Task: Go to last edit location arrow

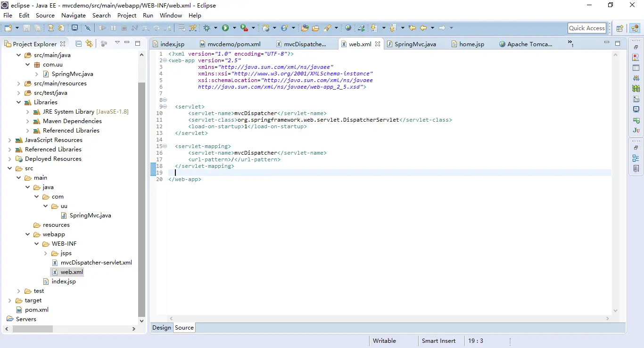Action: [x=412, y=28]
